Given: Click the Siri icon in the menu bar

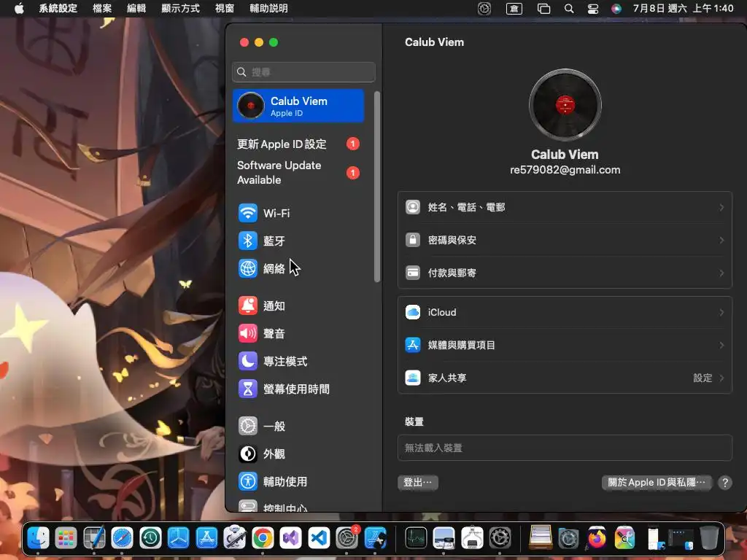Looking at the screenshot, I should tap(616, 9).
